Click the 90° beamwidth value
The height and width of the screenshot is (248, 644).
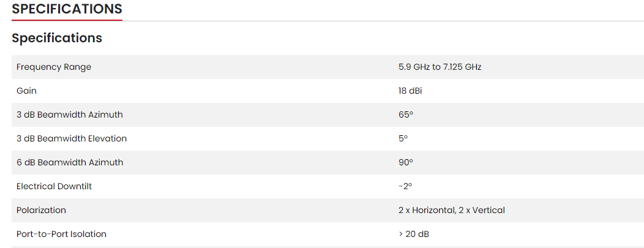click(x=406, y=162)
